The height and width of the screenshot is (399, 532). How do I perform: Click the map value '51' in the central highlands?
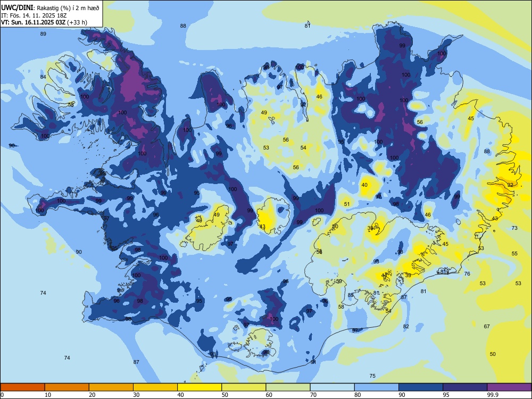(347, 204)
